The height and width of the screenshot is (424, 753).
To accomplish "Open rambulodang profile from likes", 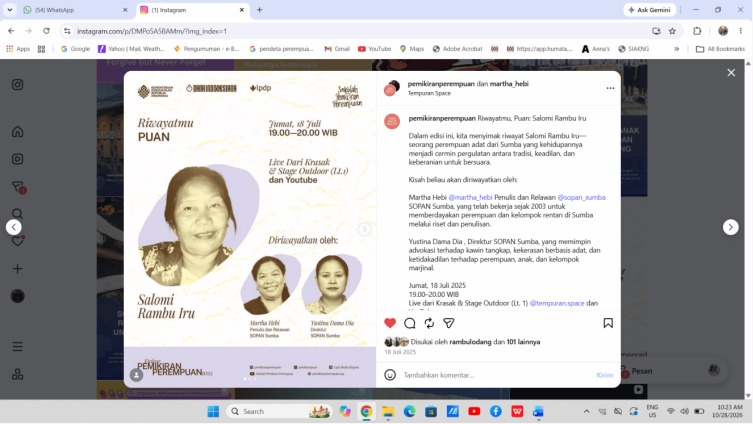I will (470, 342).
